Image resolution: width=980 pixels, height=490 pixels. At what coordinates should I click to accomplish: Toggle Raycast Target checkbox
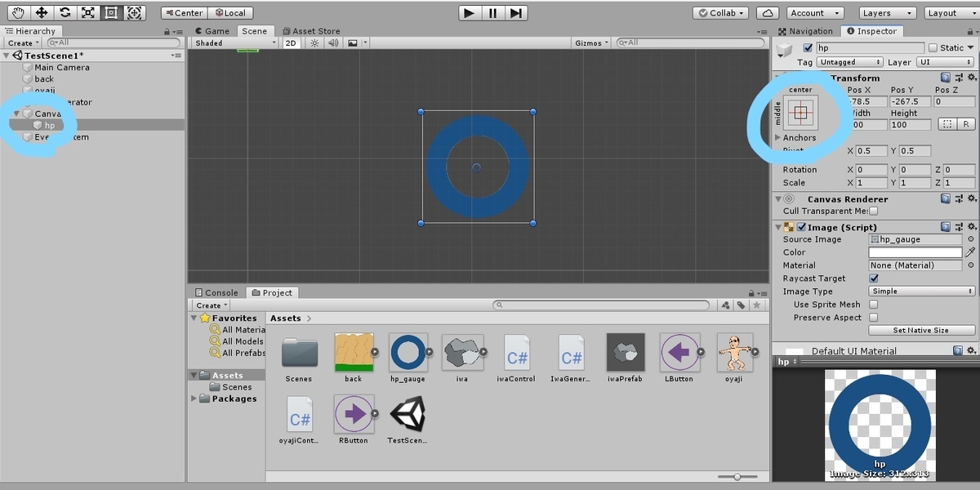point(874,278)
